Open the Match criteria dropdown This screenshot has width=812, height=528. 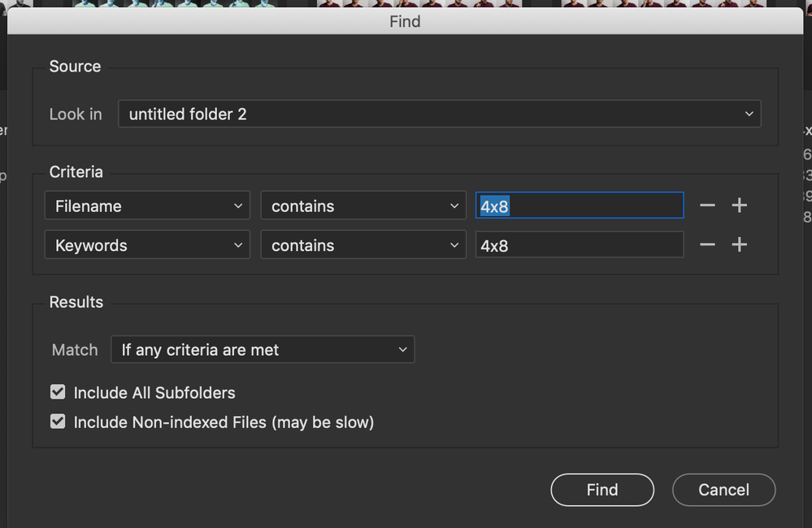tap(263, 350)
